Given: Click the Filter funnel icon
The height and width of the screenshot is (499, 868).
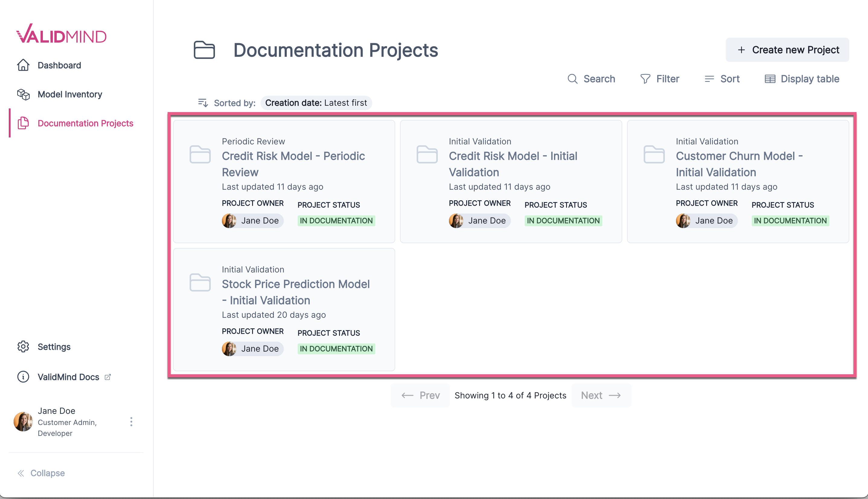Looking at the screenshot, I should 645,79.
